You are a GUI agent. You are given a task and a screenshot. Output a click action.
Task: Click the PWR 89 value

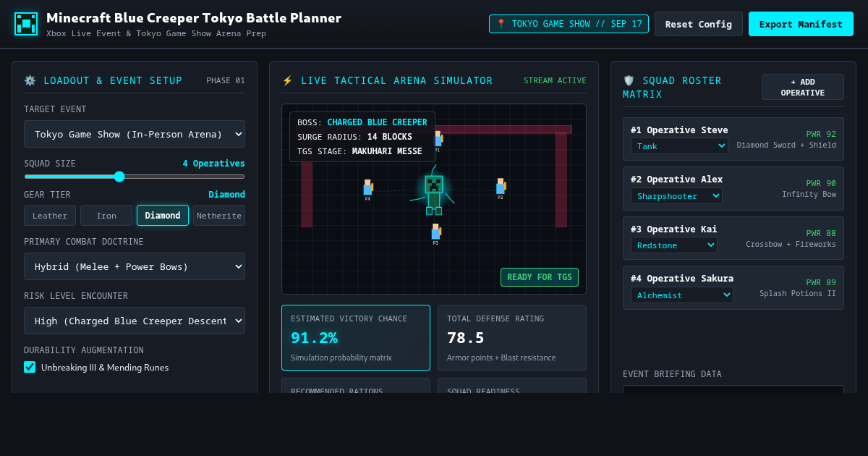821,282
